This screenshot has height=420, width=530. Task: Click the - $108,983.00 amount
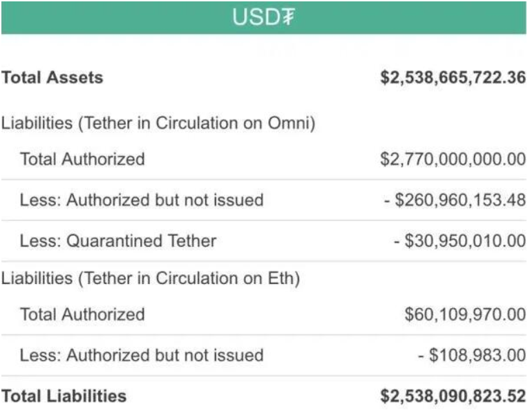tap(472, 355)
